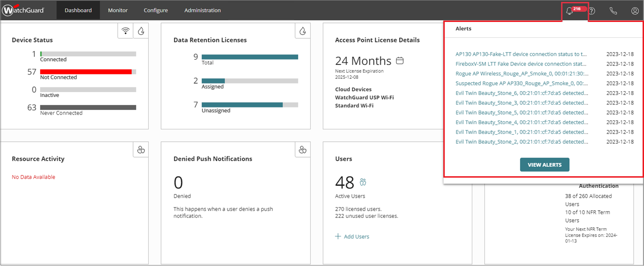Click the phone support icon
This screenshot has height=266, width=644.
pos(613,11)
